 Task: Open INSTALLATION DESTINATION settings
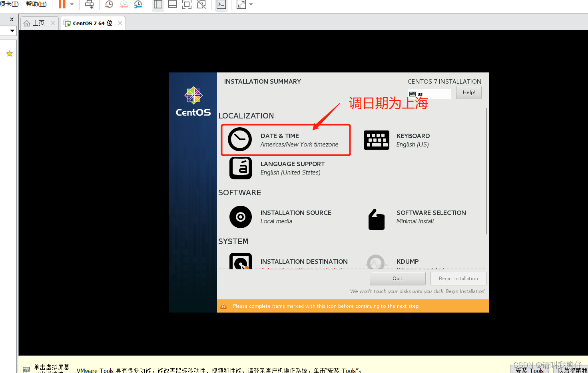304,261
